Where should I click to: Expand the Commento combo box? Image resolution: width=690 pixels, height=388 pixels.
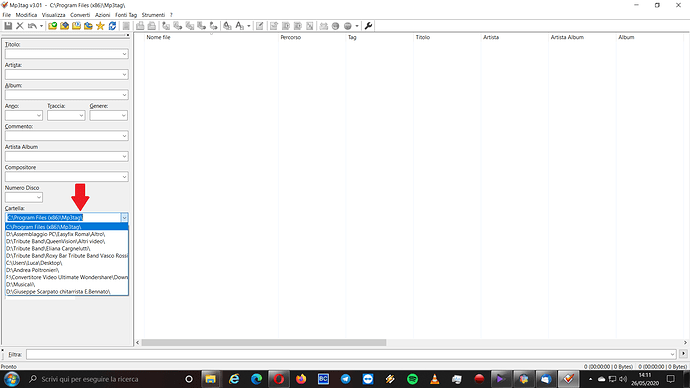[x=124, y=136]
